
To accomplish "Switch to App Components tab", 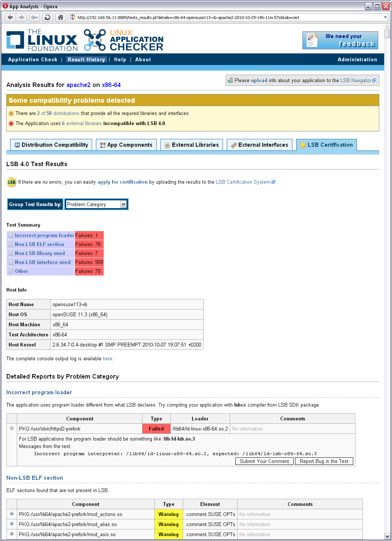I will (126, 145).
